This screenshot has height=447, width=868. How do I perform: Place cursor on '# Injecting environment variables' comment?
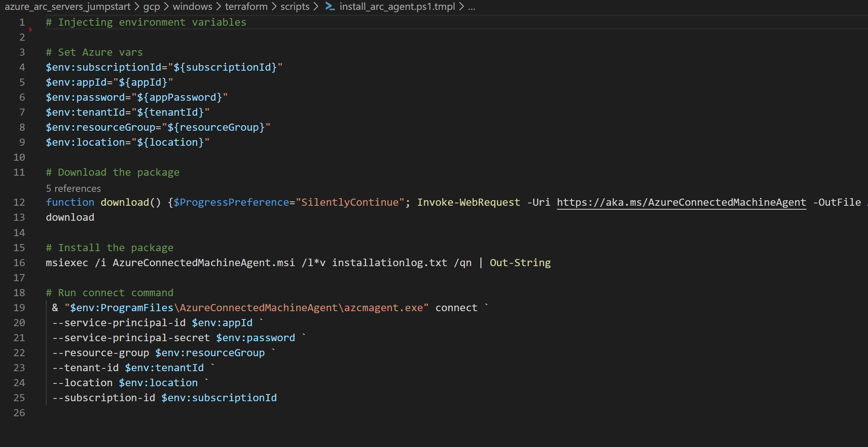click(146, 22)
